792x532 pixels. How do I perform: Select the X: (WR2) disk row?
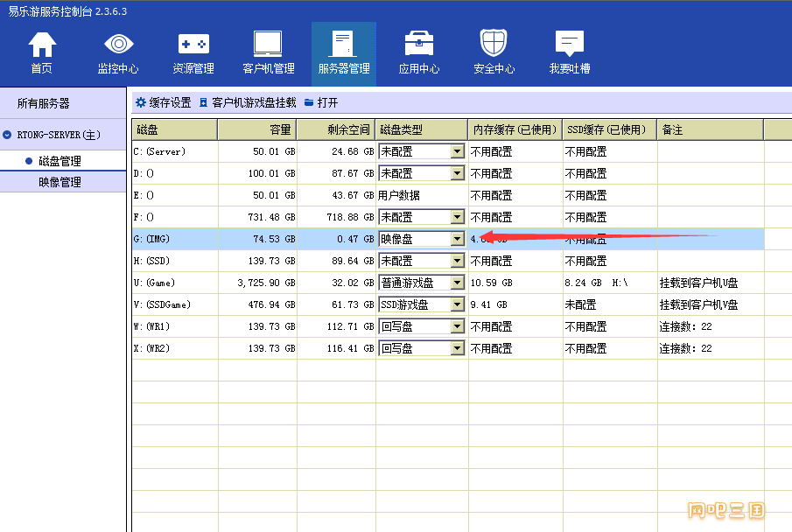[448, 348]
